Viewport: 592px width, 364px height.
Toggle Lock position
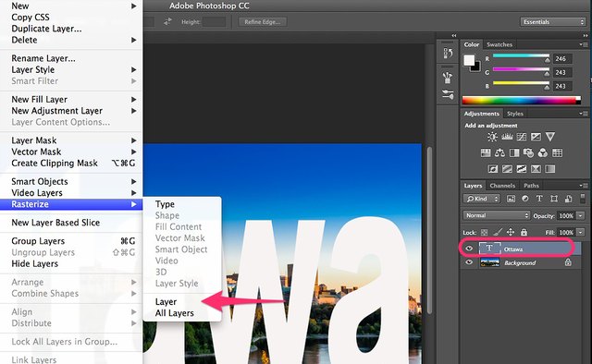point(511,232)
